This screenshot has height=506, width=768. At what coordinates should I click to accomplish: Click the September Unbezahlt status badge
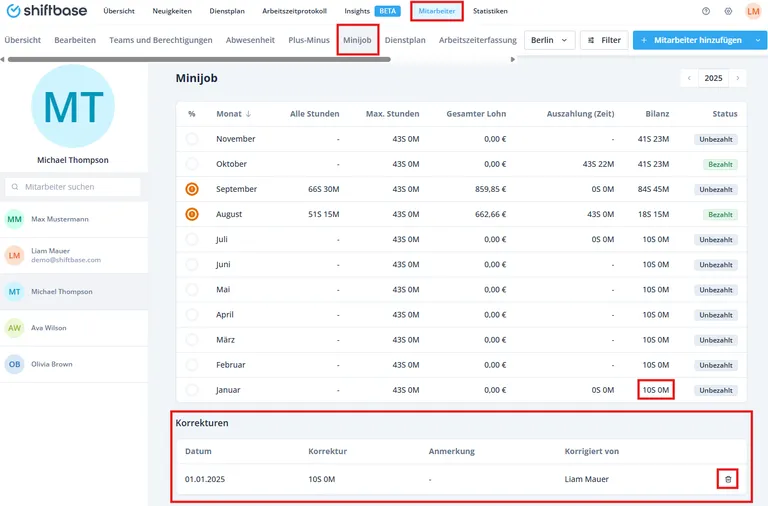click(716, 189)
